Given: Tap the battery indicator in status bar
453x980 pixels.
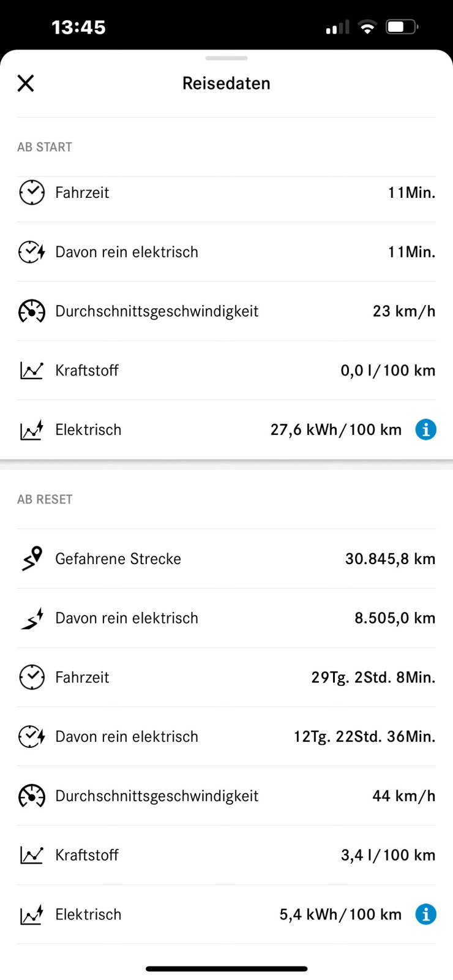Looking at the screenshot, I should 401,26.
